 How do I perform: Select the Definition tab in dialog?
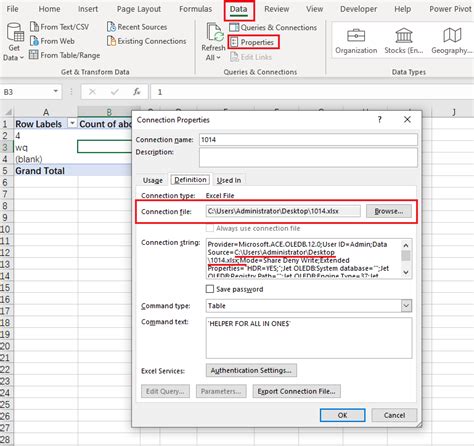[190, 179]
